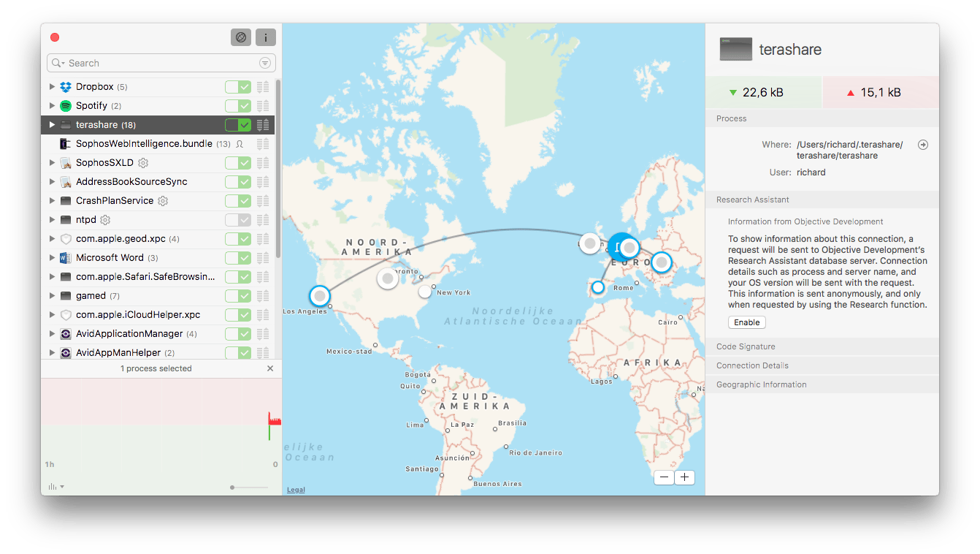Click the circle-slash icon in the toolbar
This screenshot has height=554, width=980.
click(240, 37)
